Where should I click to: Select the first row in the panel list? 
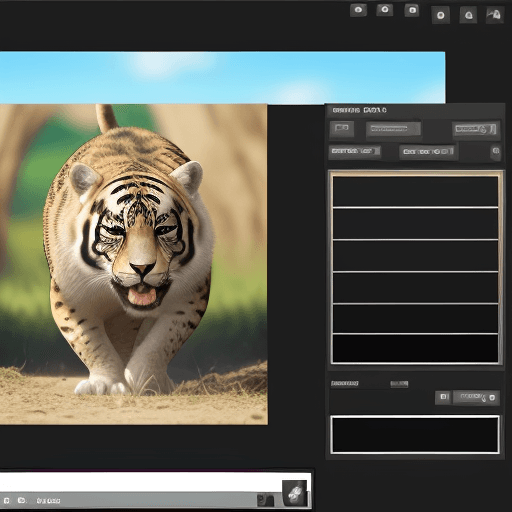[x=415, y=191]
